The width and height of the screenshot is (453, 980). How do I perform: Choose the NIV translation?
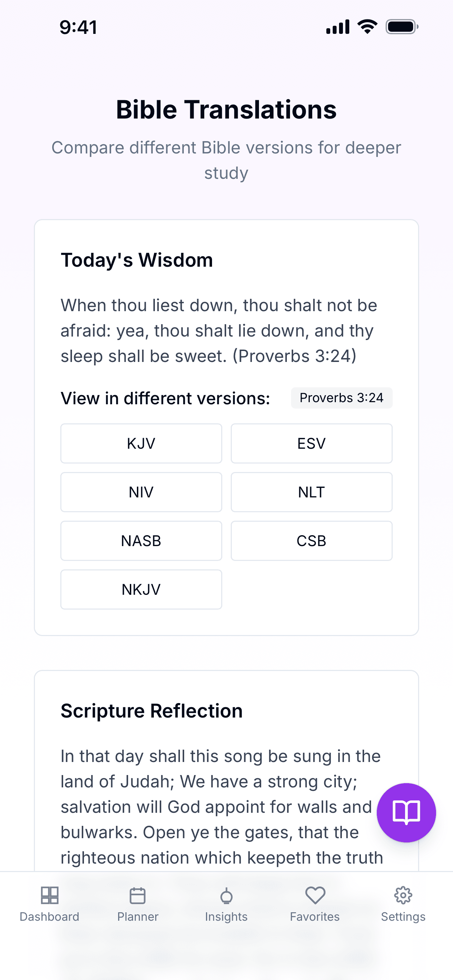click(141, 492)
